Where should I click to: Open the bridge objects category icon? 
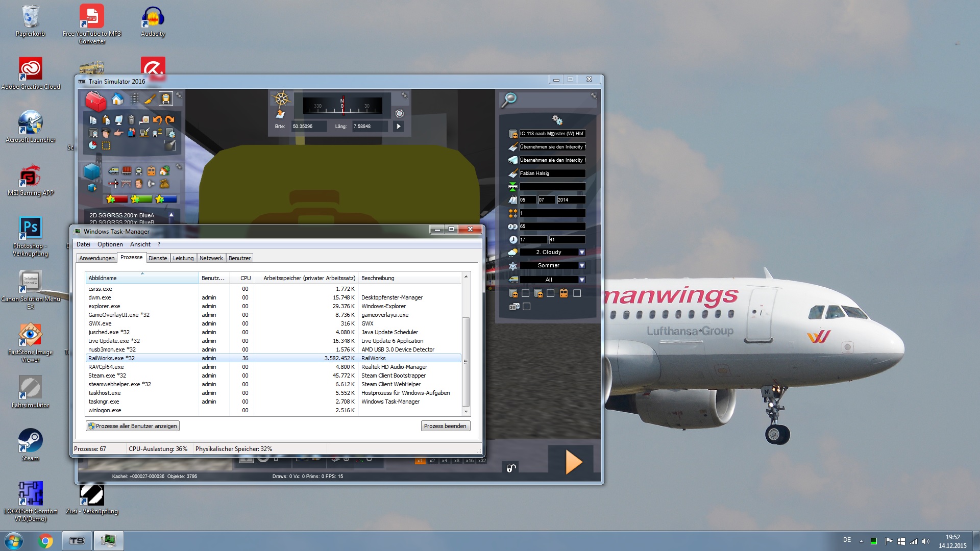(x=126, y=184)
